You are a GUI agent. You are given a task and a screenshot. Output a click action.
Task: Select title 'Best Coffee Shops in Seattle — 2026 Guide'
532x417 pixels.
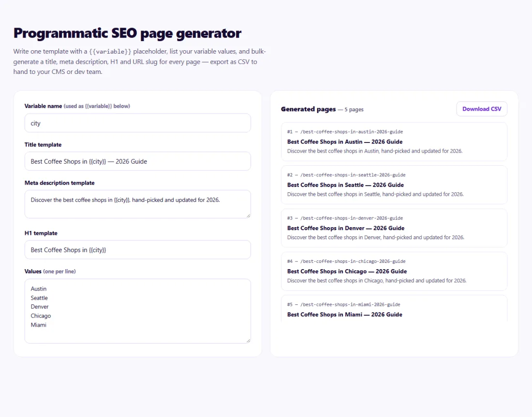tap(345, 185)
